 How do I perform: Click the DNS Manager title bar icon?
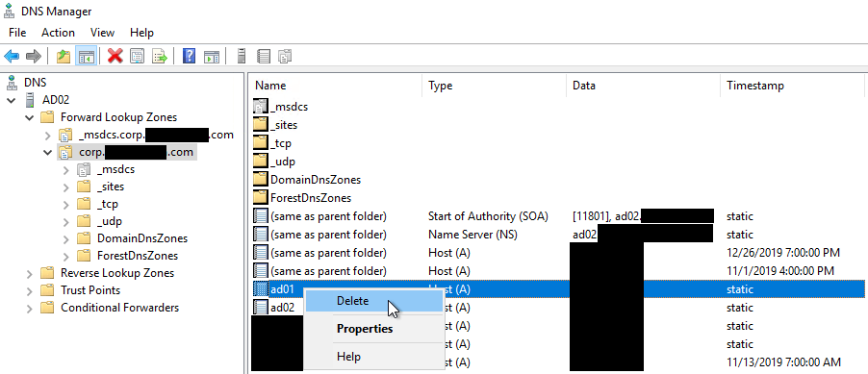(x=10, y=11)
